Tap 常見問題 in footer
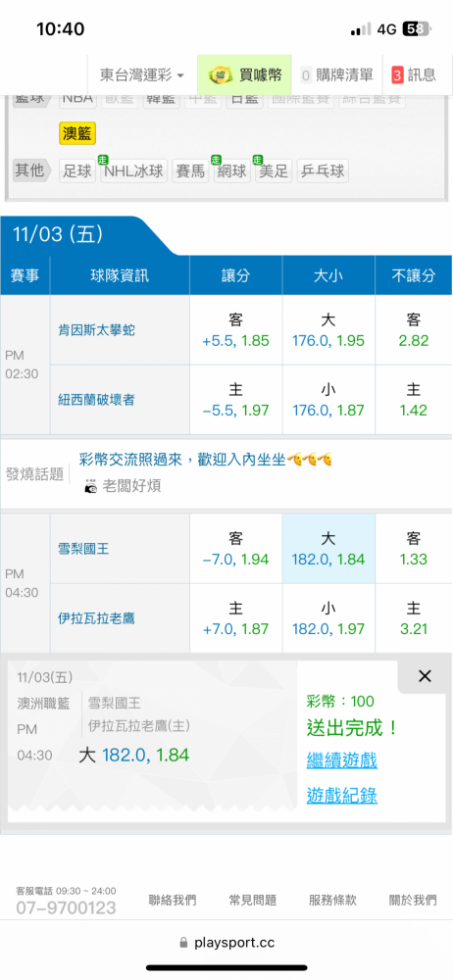 pos(253,900)
